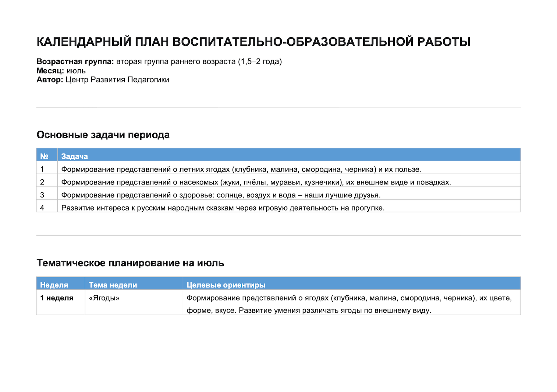
Task: Click the Неделя column header
Action: tap(61, 283)
